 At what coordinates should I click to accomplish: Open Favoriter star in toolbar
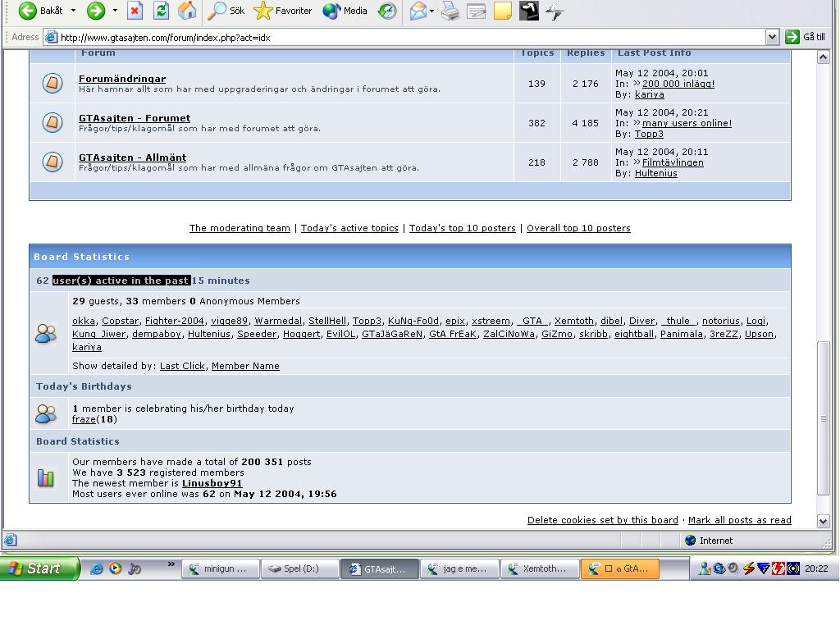pyautogui.click(x=282, y=11)
